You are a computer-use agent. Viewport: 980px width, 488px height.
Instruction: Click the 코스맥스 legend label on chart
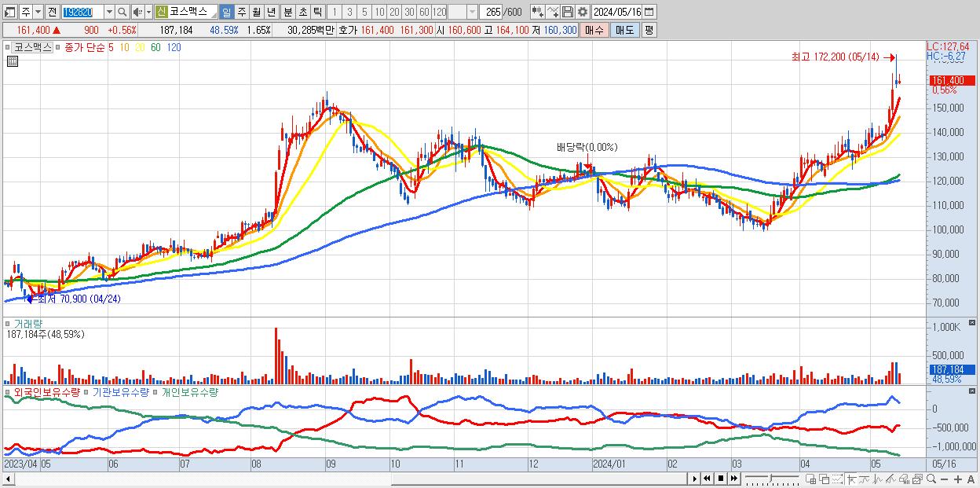[31, 47]
